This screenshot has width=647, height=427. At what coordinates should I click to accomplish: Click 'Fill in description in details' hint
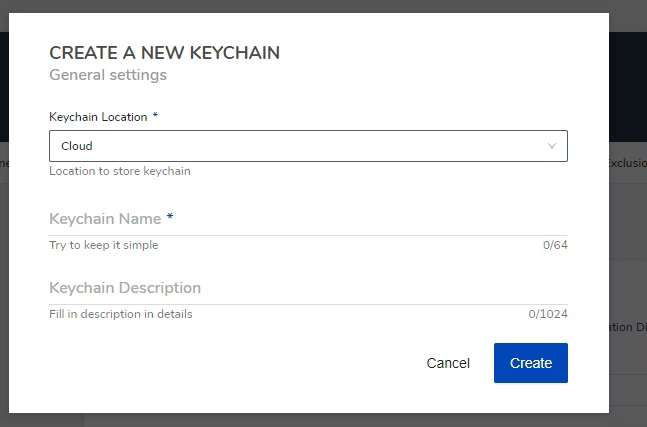click(120, 314)
